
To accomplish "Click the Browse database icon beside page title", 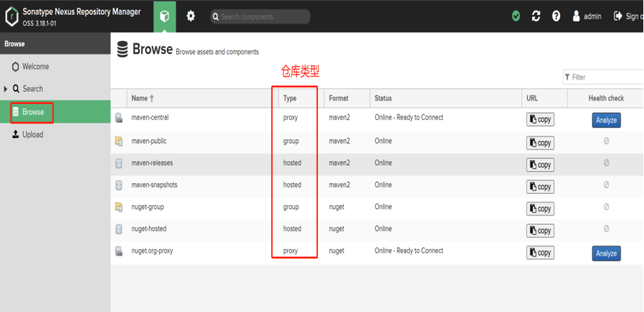I will click(x=122, y=49).
